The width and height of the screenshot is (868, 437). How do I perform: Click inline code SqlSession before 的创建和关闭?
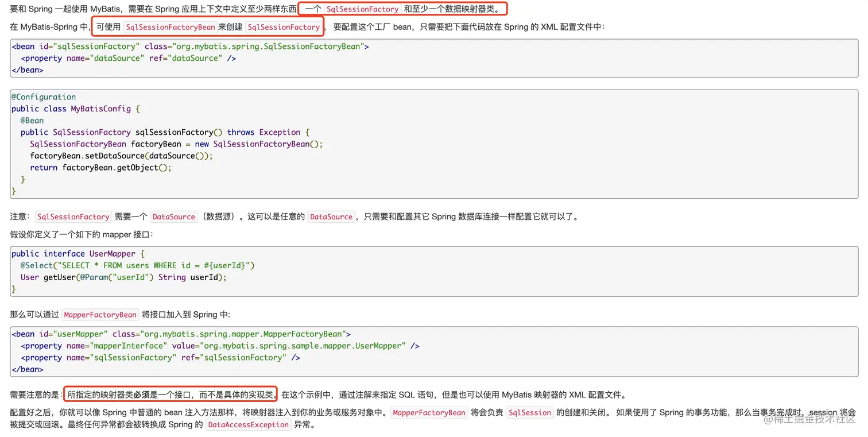(530, 413)
